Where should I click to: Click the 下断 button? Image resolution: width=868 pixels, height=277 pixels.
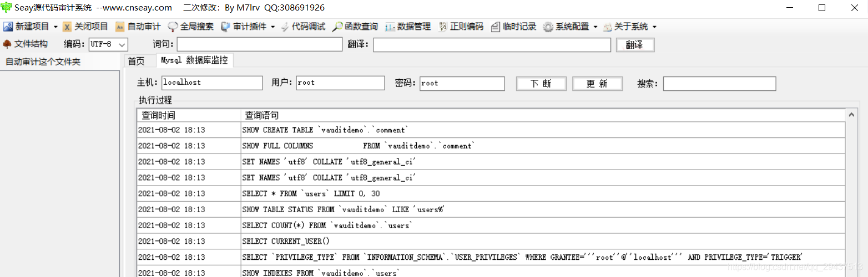[541, 84]
